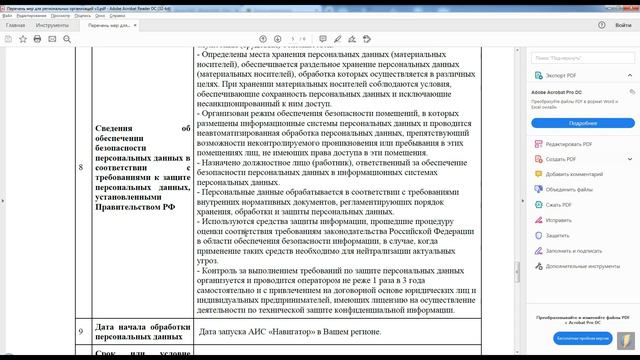The image size is (640, 360).
Task: Click the Дополнительные инструменты icon
Action: [538, 266]
